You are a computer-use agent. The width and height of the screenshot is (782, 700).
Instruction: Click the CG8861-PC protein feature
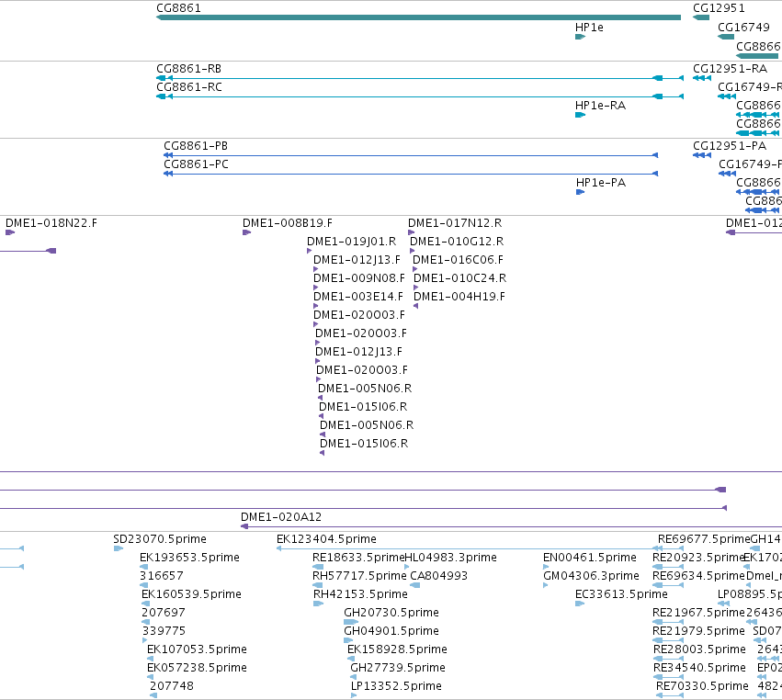click(411, 174)
